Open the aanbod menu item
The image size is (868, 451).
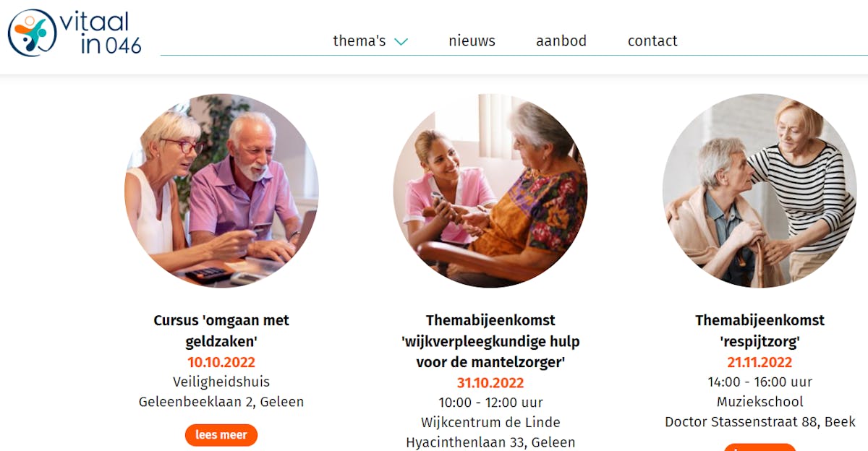point(561,41)
